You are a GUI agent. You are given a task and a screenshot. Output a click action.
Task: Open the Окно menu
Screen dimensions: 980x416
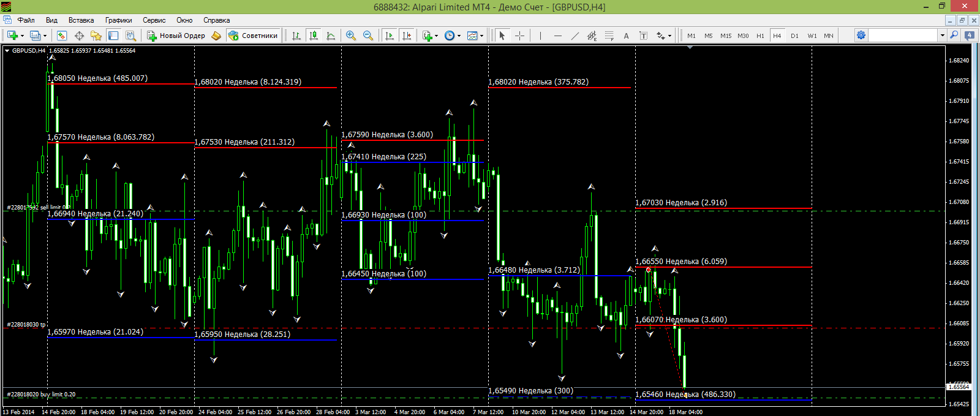pyautogui.click(x=184, y=20)
